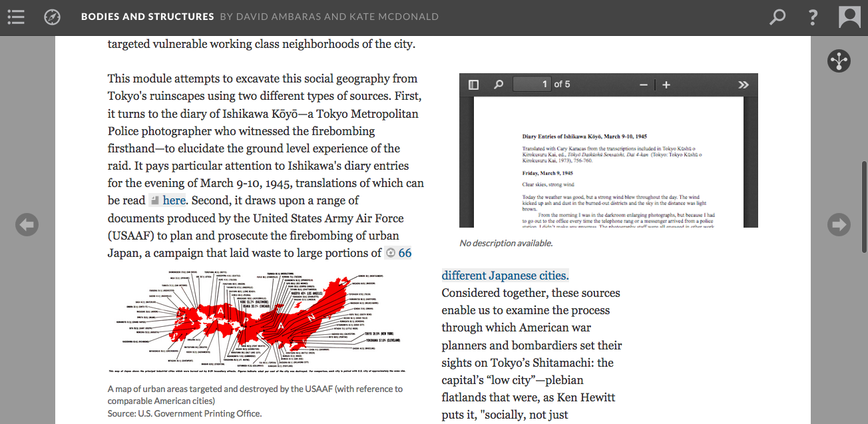This screenshot has height=424, width=868.
Task: Open the compass navigation icon
Action: tap(52, 17)
